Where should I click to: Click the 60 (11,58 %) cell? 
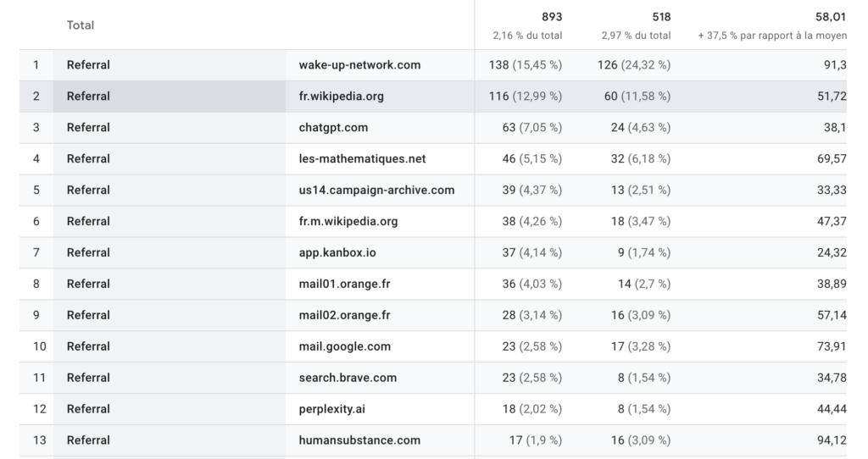[633, 97]
